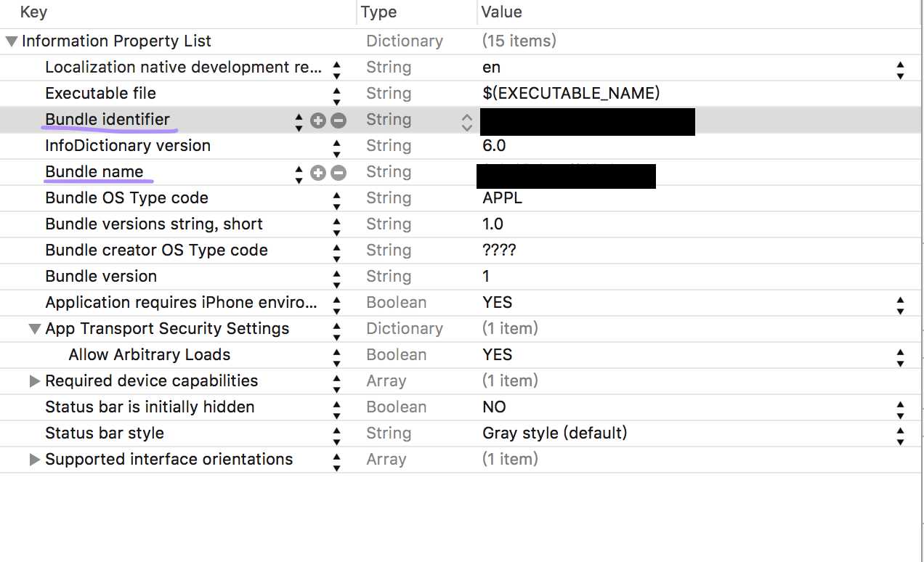The width and height of the screenshot is (924, 562).
Task: Expand Supported interface orientations array
Action: click(34, 460)
